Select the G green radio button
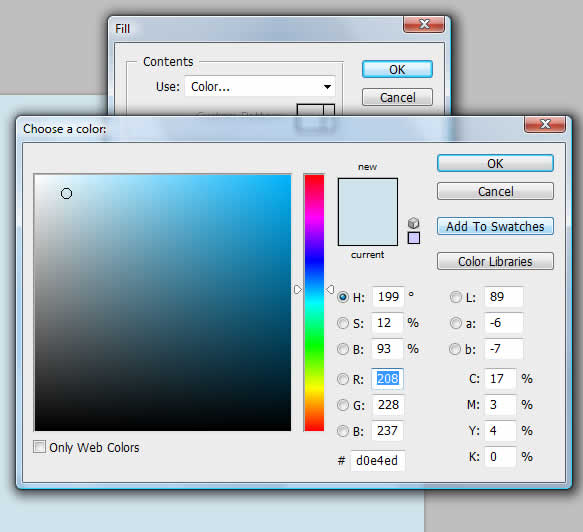The width and height of the screenshot is (583, 532). (x=343, y=405)
